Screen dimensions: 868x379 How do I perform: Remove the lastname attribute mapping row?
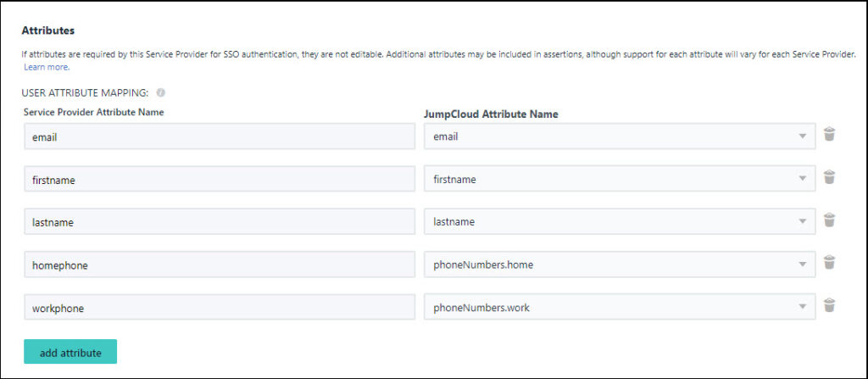pyautogui.click(x=830, y=220)
